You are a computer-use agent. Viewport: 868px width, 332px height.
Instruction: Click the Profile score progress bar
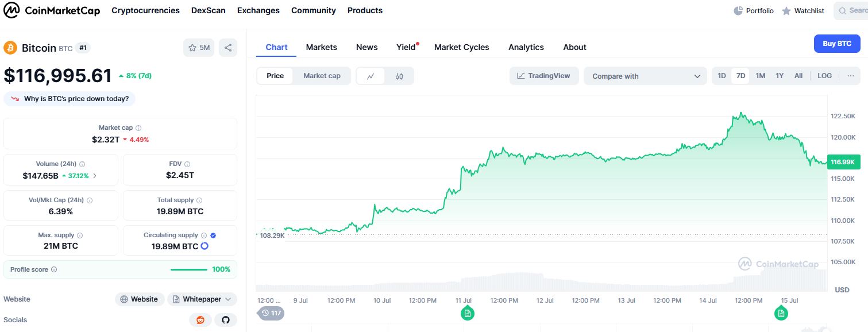coord(189,269)
